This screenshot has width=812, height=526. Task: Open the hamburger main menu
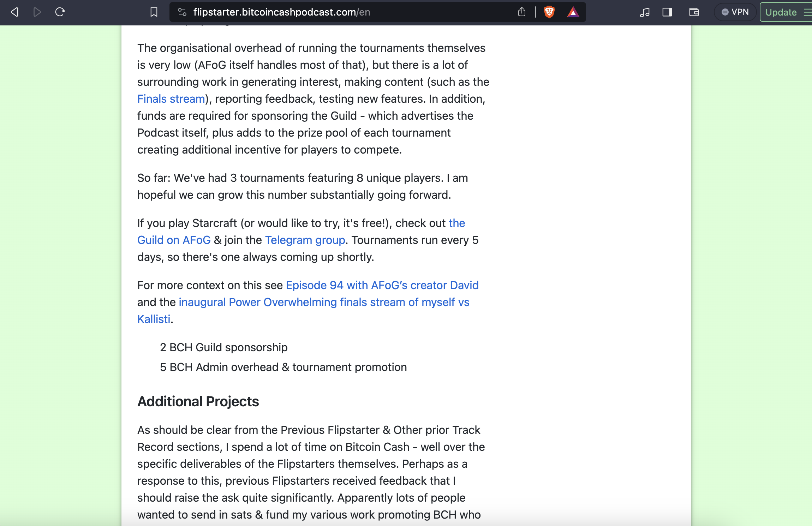pyautogui.click(x=807, y=12)
